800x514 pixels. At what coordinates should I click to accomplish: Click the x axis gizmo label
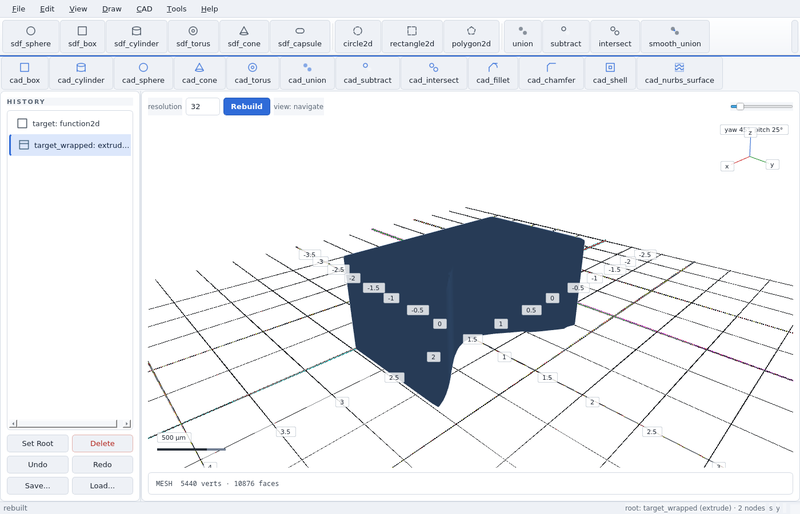point(727,166)
